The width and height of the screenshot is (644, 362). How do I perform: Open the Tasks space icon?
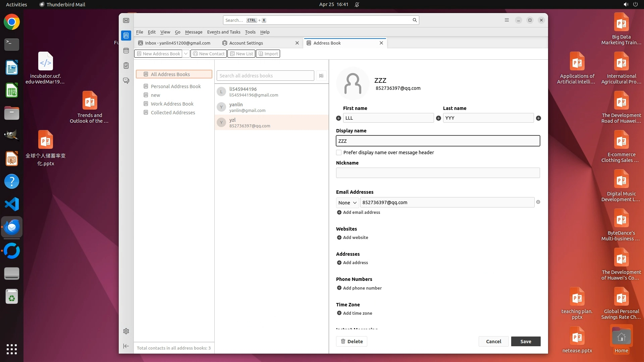point(126,66)
